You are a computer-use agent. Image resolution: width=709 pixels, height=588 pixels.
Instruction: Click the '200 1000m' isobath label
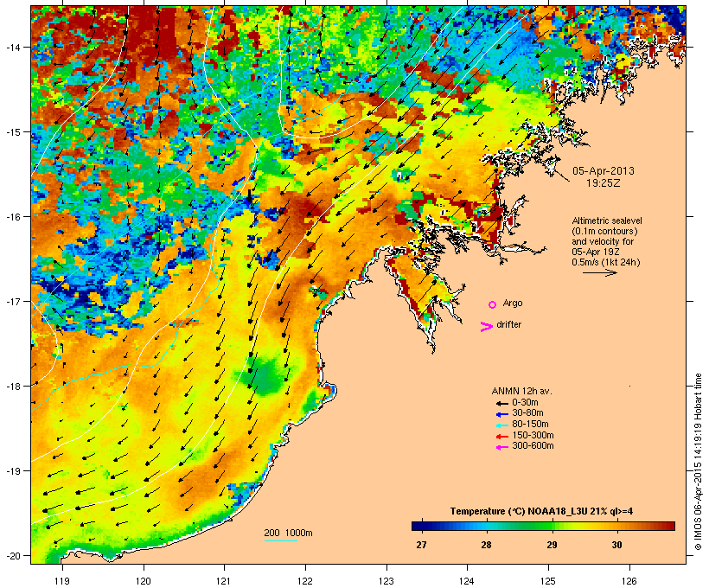click(x=288, y=533)
